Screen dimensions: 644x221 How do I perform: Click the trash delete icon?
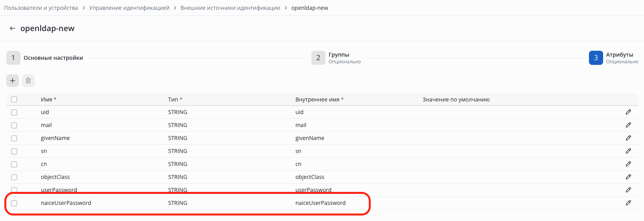pyautogui.click(x=28, y=81)
